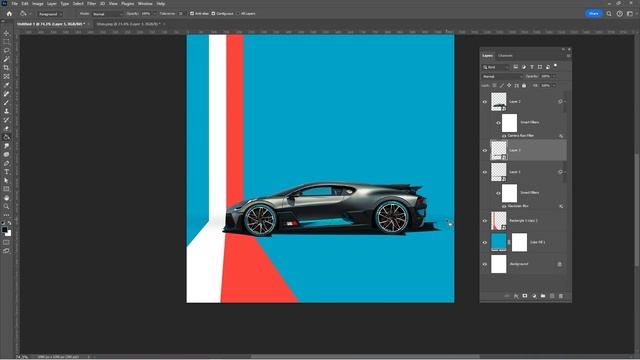Open the layer Kind filter dropdown
This screenshot has height=360, width=640.
[x=496, y=67]
